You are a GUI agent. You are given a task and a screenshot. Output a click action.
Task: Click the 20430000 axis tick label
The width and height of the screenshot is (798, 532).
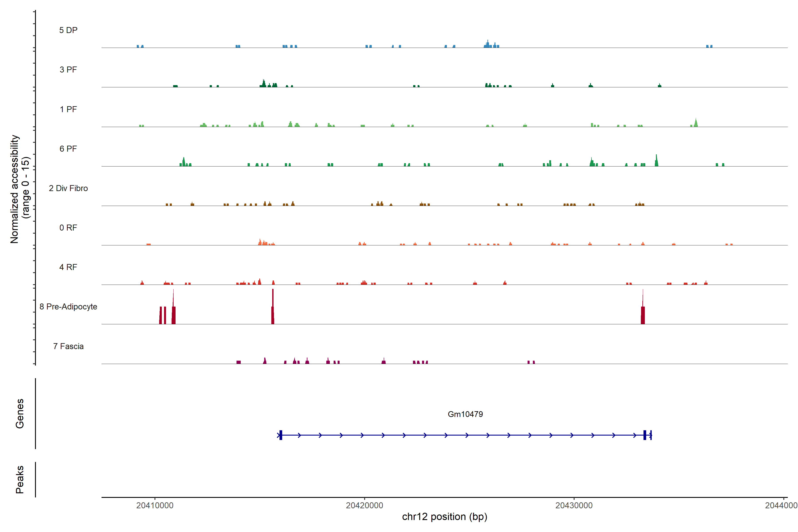[x=574, y=505]
